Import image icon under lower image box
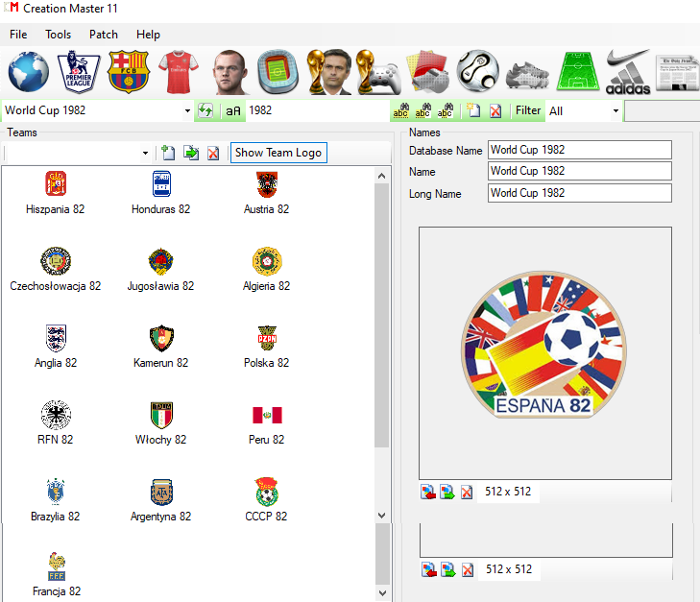700x602 pixels. 429,570
